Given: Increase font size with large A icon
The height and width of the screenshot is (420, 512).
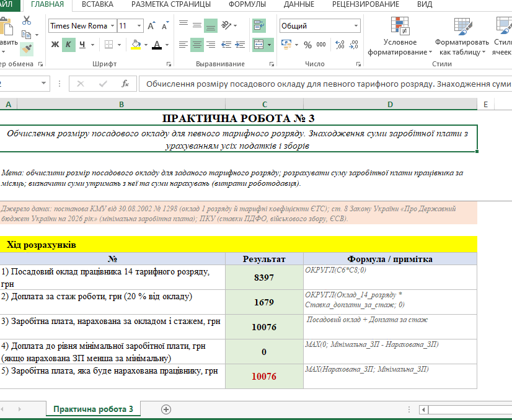Looking at the screenshot, I should [x=151, y=26].
